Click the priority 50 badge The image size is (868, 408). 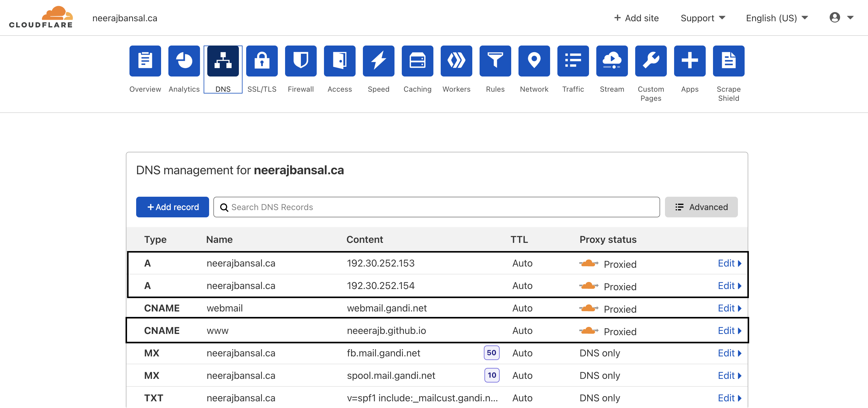[491, 353]
